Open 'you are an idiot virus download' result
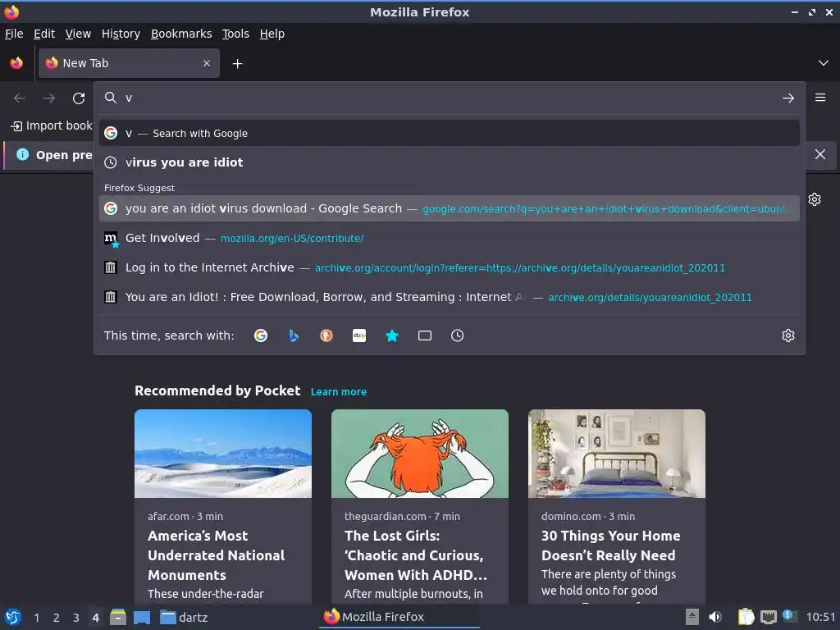This screenshot has height=630, width=840. tap(450, 208)
